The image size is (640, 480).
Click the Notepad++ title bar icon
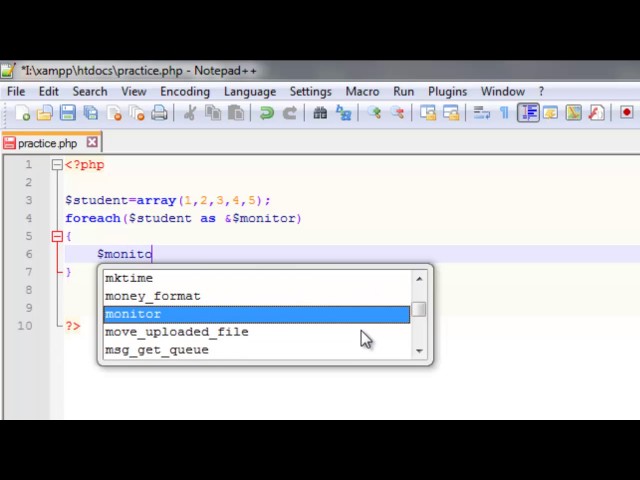coord(8,71)
